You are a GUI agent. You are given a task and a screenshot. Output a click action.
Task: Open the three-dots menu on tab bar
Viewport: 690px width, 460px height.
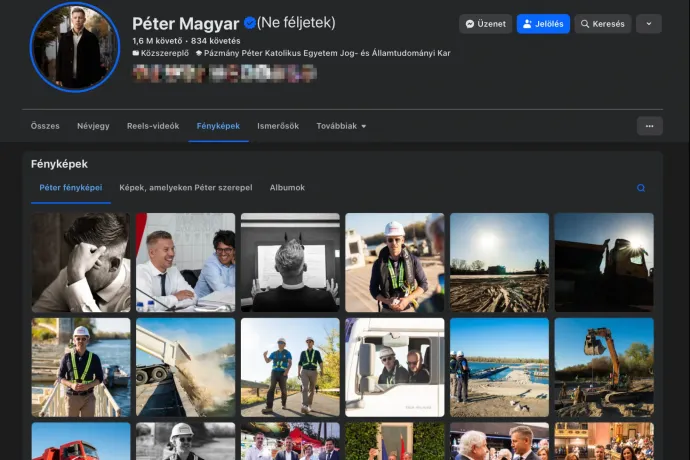[x=650, y=126]
